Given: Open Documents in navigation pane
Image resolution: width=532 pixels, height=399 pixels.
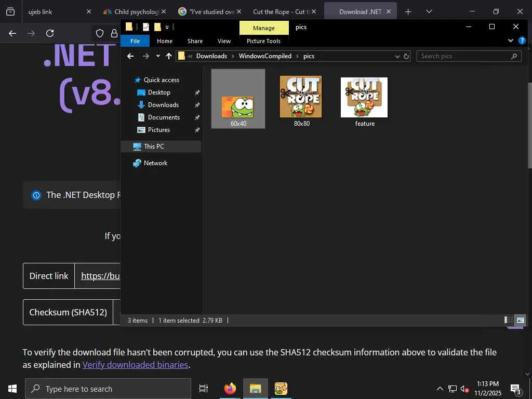Looking at the screenshot, I should point(164,117).
